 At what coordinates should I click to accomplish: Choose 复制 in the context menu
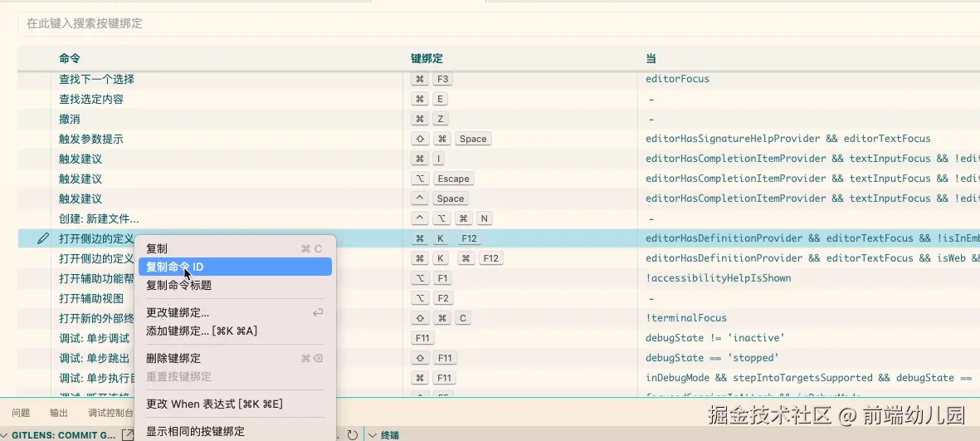pos(234,248)
